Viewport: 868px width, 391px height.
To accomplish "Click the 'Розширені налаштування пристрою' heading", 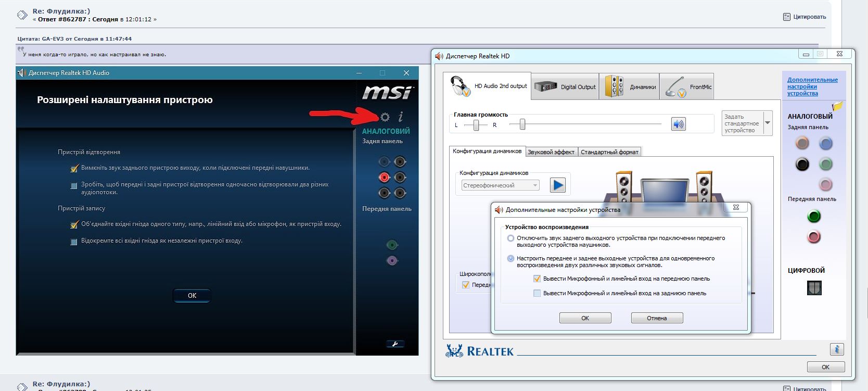I will point(125,100).
